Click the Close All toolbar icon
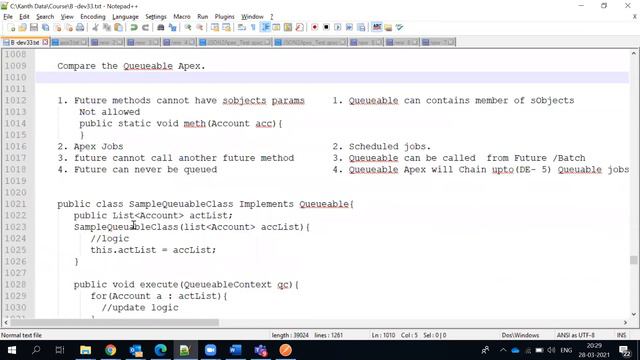This screenshot has height=360, width=640. click(x=69, y=27)
